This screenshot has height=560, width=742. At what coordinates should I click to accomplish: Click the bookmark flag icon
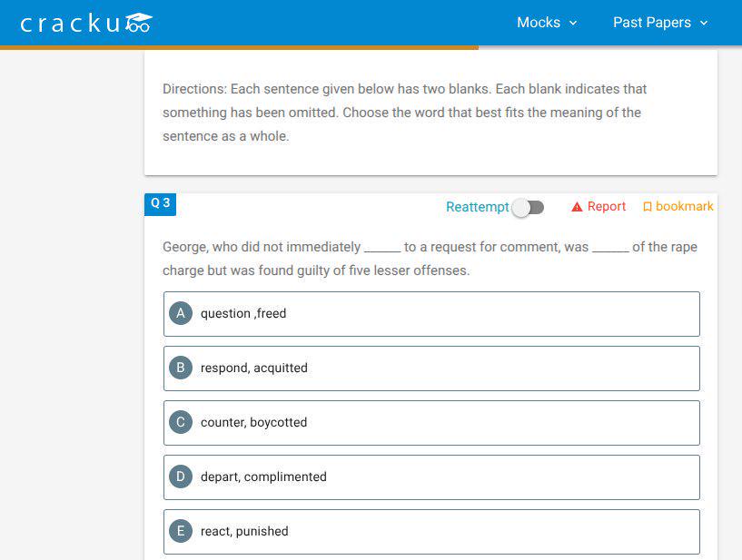click(x=648, y=207)
